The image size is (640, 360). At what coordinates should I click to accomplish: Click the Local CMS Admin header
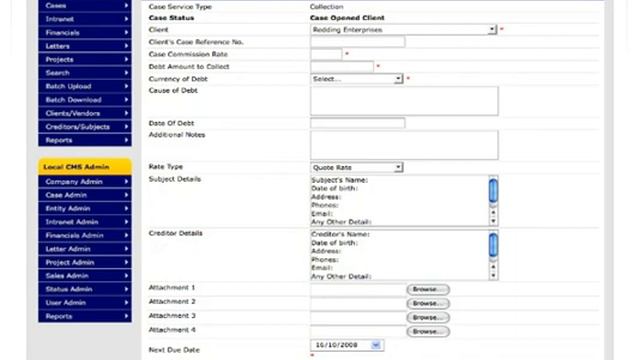pos(85,167)
